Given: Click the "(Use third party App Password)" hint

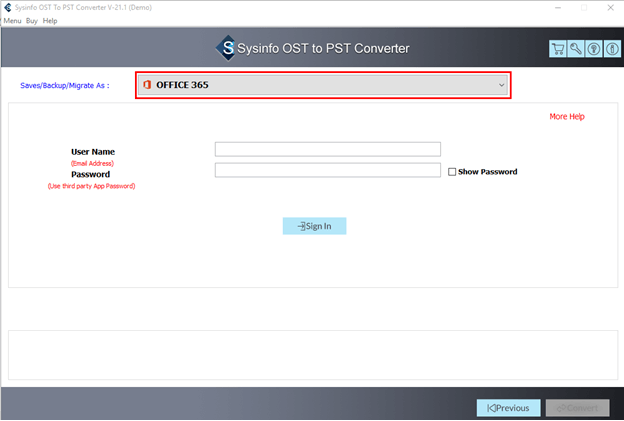Looking at the screenshot, I should tap(92, 186).
